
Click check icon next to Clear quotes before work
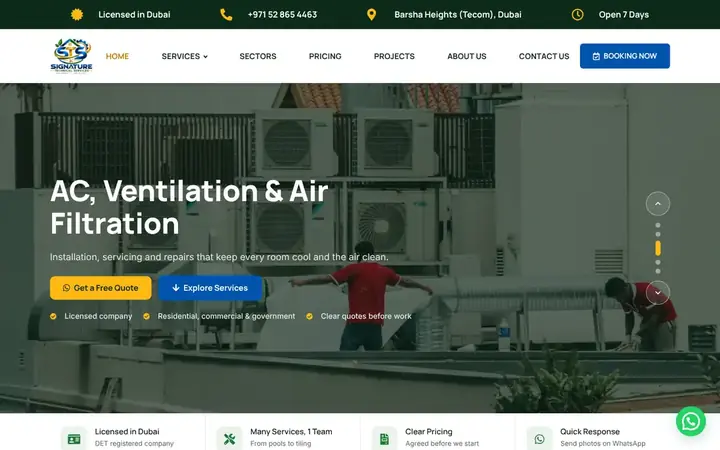click(x=309, y=316)
